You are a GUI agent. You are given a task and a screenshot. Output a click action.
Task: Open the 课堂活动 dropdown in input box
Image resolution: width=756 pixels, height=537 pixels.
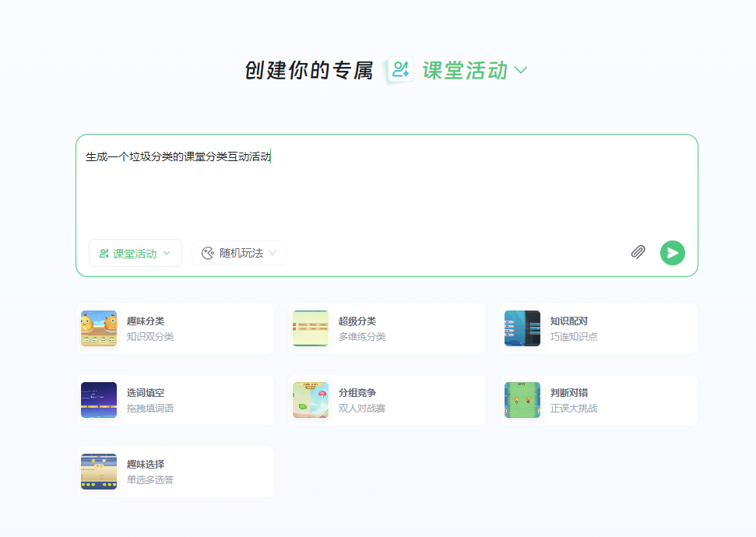pyautogui.click(x=135, y=253)
